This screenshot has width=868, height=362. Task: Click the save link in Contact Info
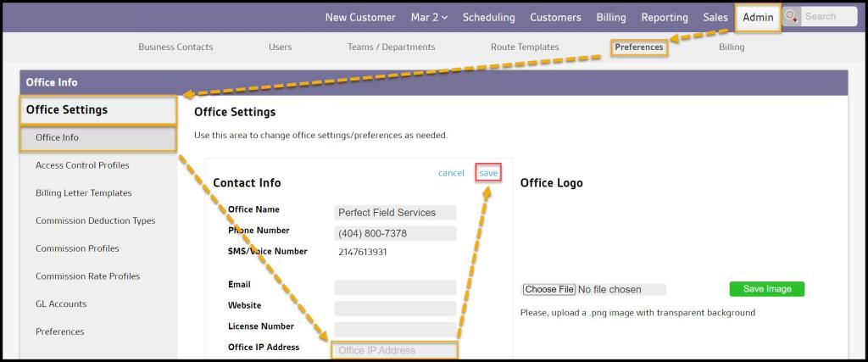(488, 173)
